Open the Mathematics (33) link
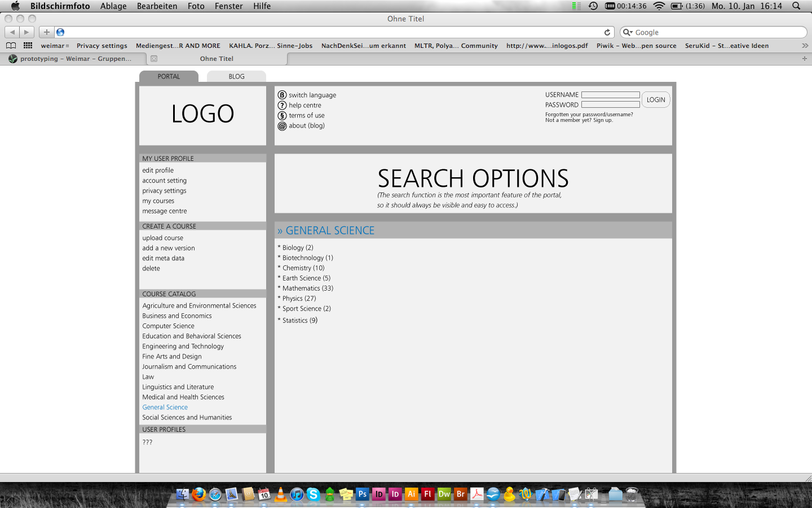812x508 pixels. 307,288
